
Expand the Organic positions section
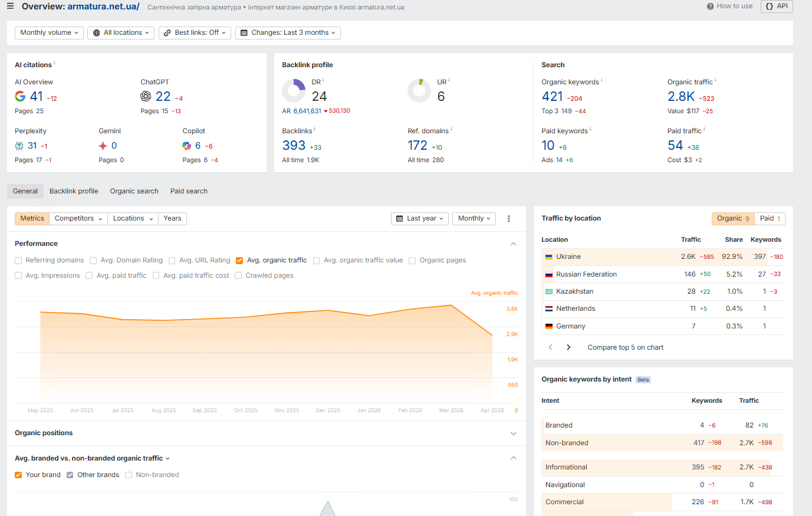514,433
